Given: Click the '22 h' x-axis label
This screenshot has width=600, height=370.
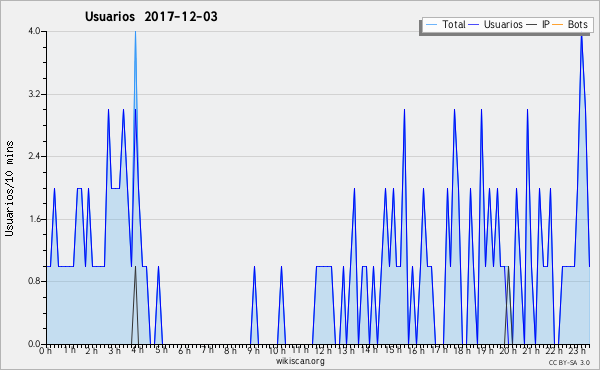Looking at the screenshot, I should tap(554, 350).
